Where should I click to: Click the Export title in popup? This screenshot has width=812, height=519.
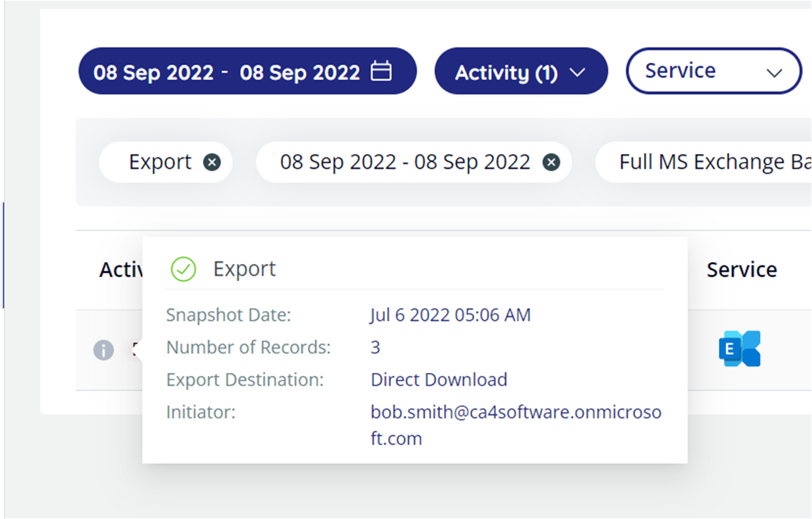245,269
